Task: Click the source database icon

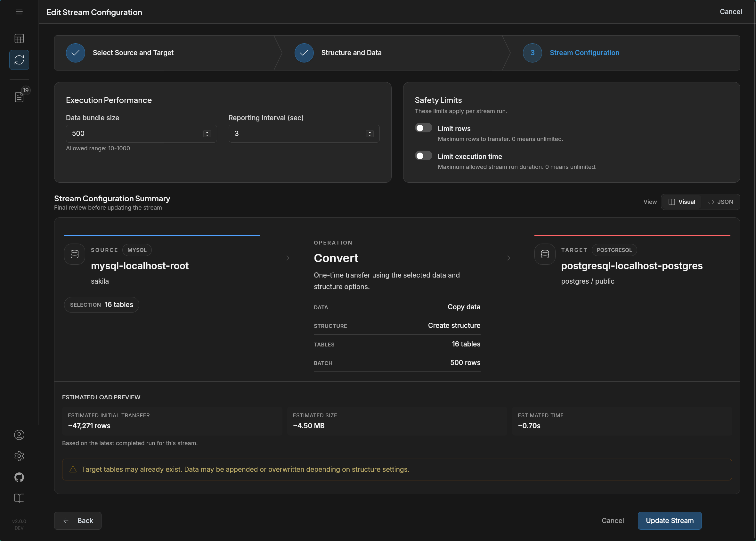Action: (x=75, y=254)
